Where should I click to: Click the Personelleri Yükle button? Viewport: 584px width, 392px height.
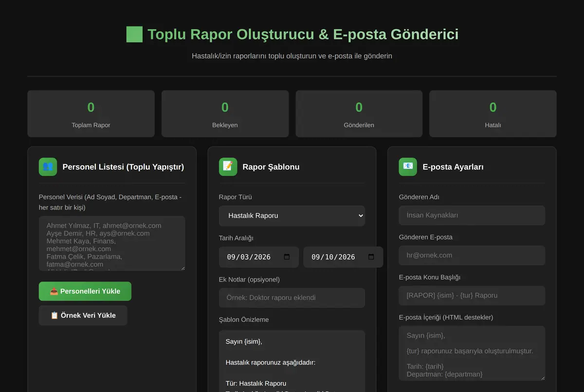click(85, 291)
